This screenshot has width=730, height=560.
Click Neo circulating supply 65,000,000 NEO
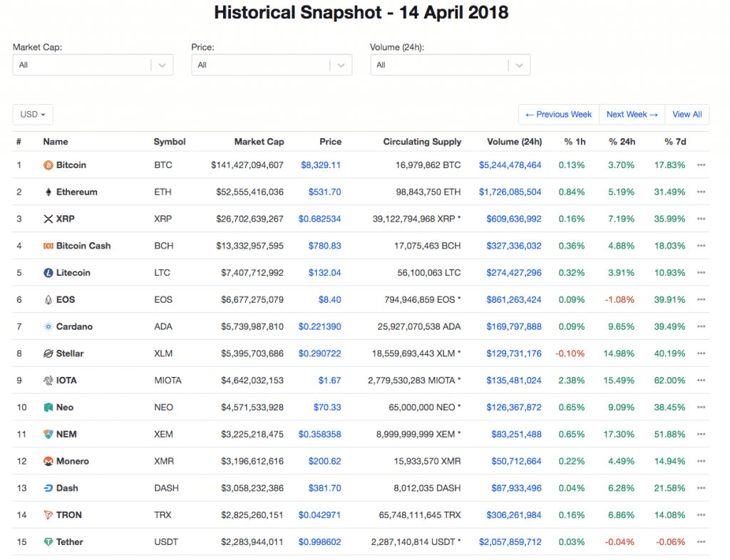point(425,408)
